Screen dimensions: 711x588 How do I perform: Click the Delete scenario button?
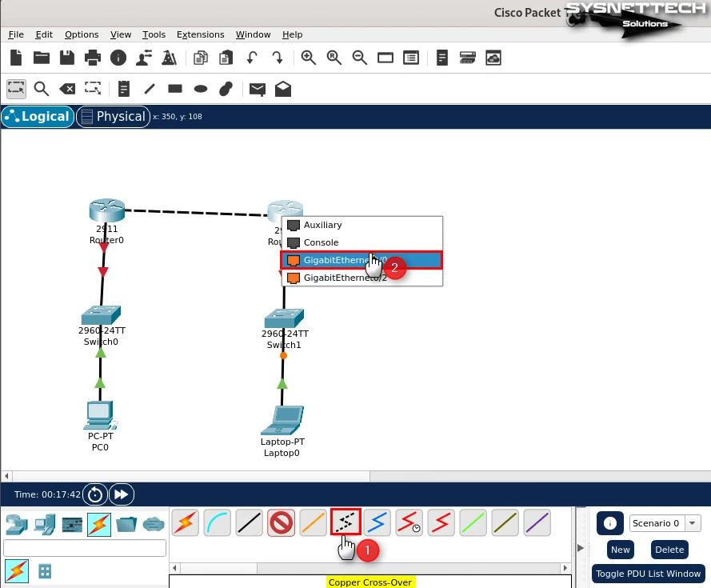tap(669, 550)
